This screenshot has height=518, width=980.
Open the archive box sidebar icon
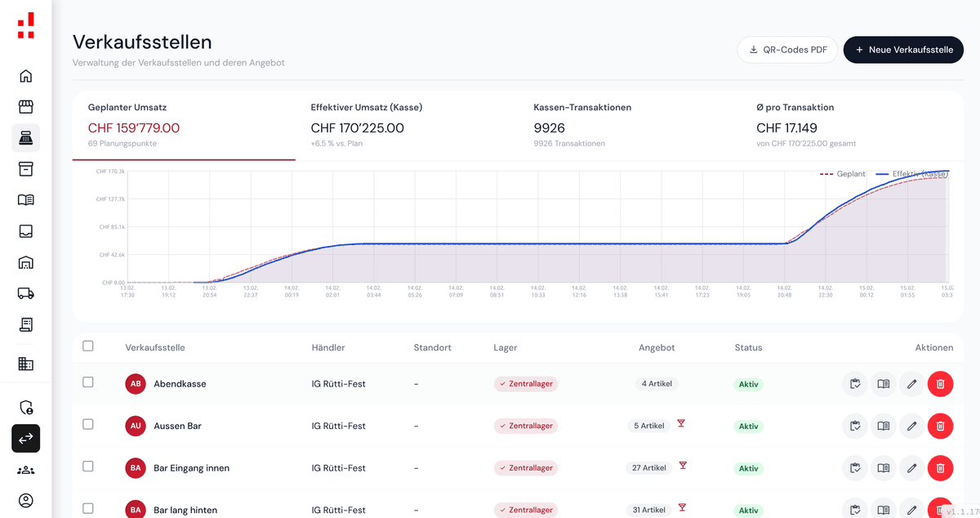(x=25, y=169)
